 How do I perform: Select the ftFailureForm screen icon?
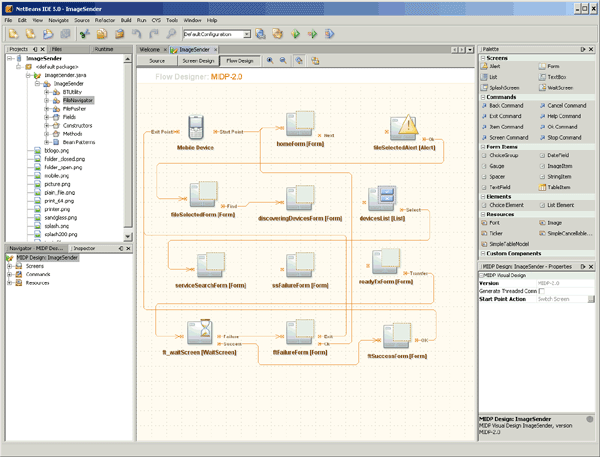(300, 332)
